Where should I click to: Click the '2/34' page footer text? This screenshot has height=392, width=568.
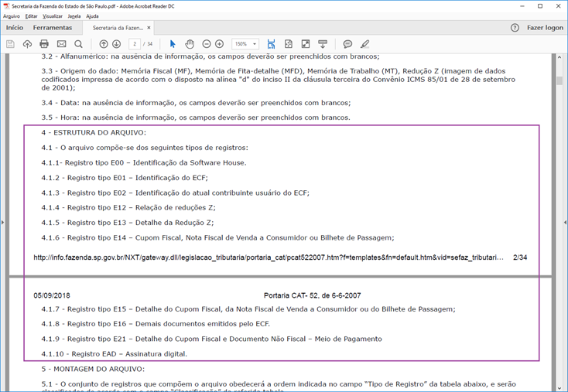(x=520, y=257)
